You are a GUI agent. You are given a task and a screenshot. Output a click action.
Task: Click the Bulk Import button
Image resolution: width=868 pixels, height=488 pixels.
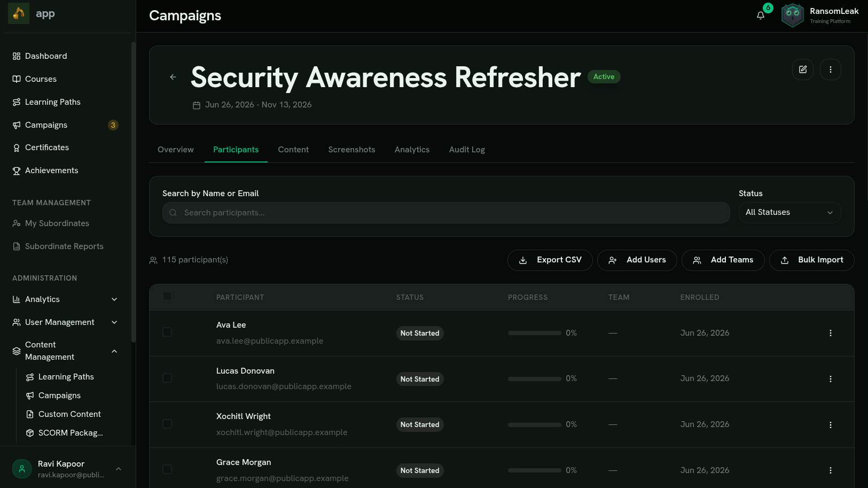coord(811,260)
